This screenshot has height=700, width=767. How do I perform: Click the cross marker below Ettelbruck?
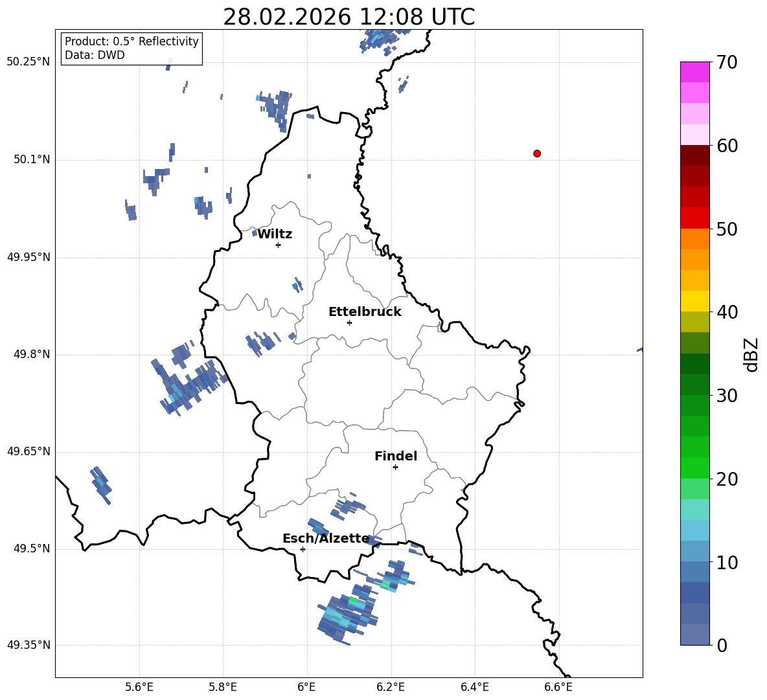(349, 322)
